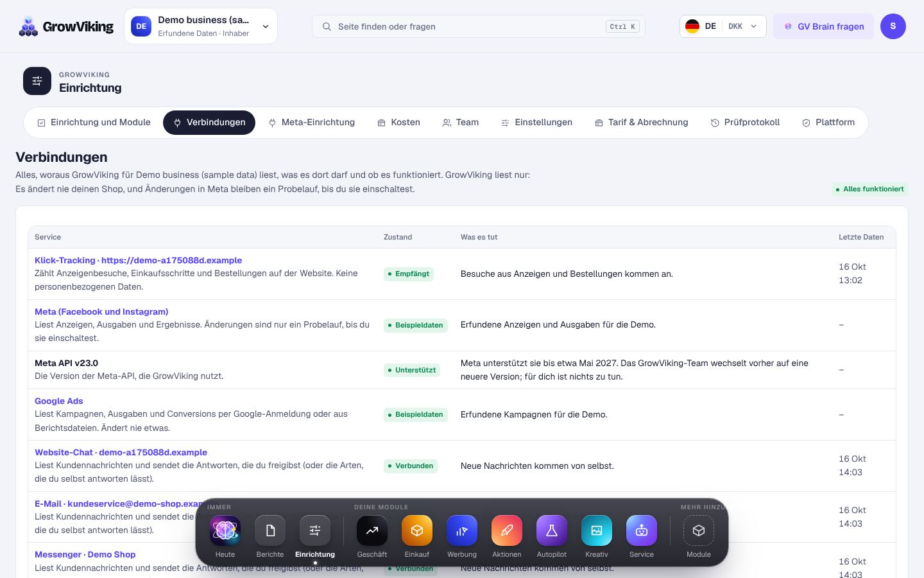Open the DE DKK language currency dropdown
The image size is (924, 578).
pyautogui.click(x=723, y=26)
